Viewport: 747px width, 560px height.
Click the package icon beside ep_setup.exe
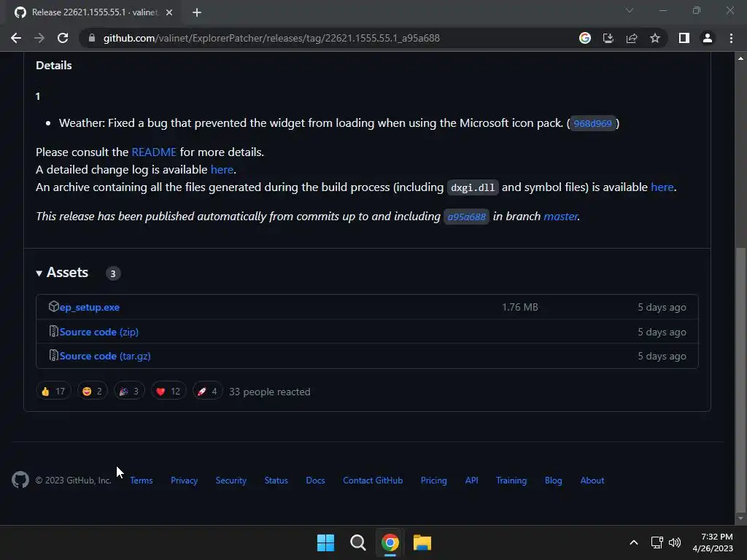coord(53,306)
